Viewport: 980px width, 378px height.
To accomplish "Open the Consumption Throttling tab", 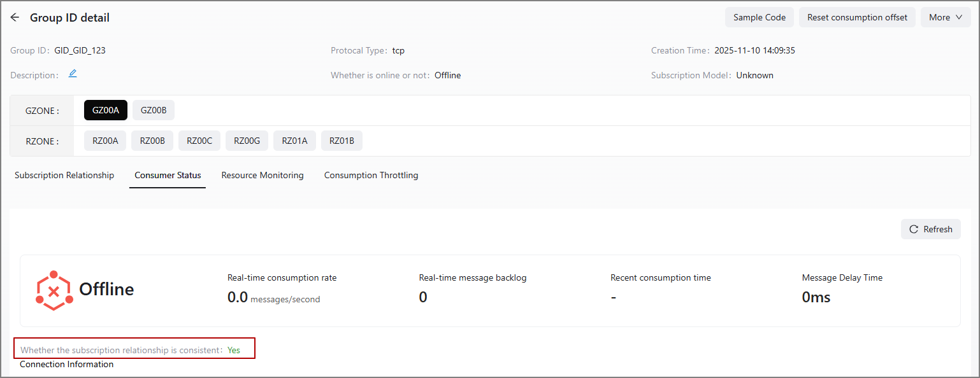I will 371,175.
